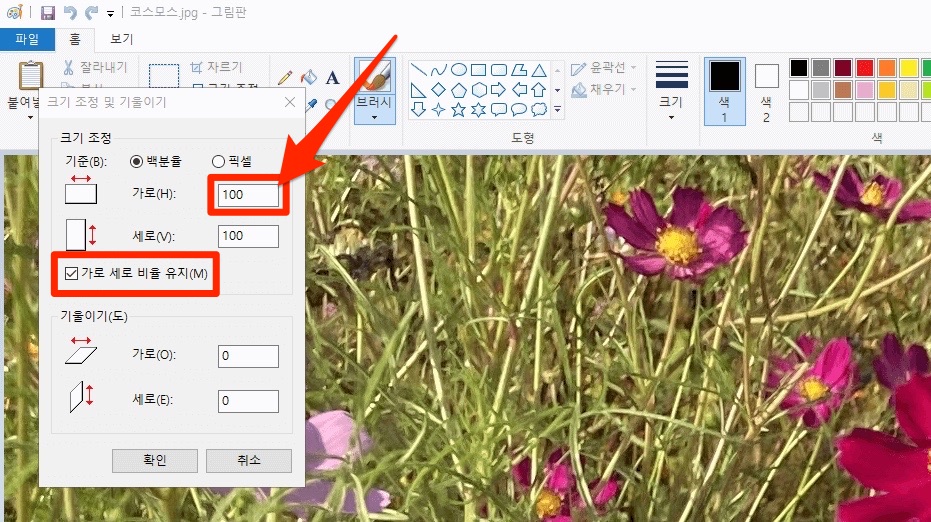Choose the Diamond shape
This screenshot has width=931, height=522.
439,90
